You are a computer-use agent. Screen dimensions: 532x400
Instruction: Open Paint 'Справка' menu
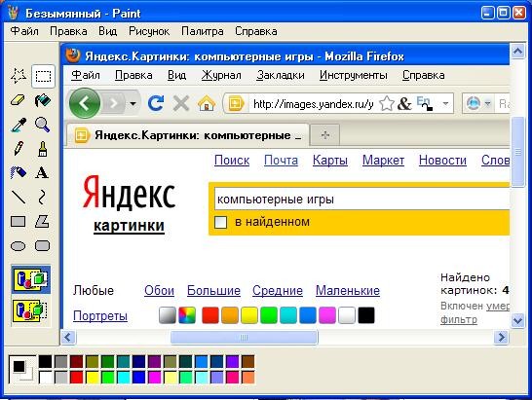pos(256,31)
